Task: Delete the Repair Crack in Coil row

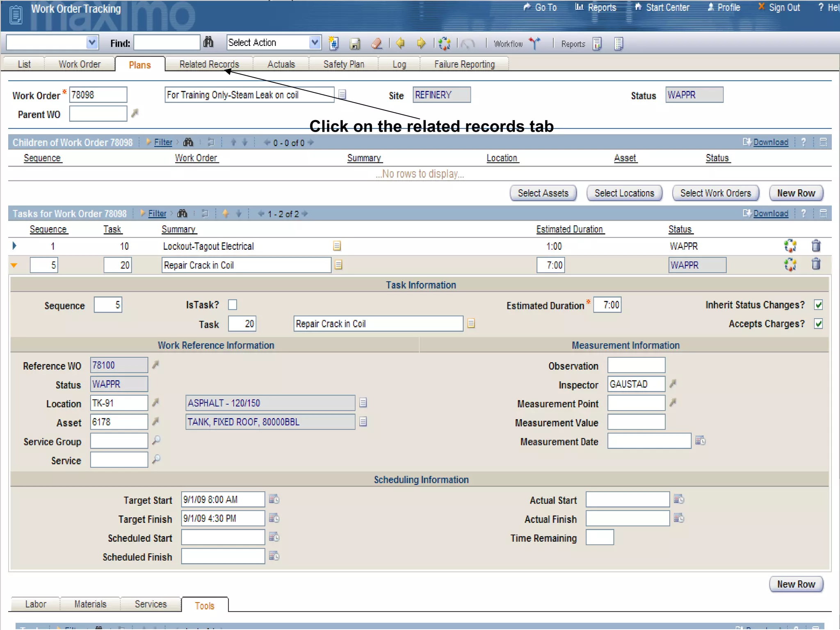Action: coord(816,264)
